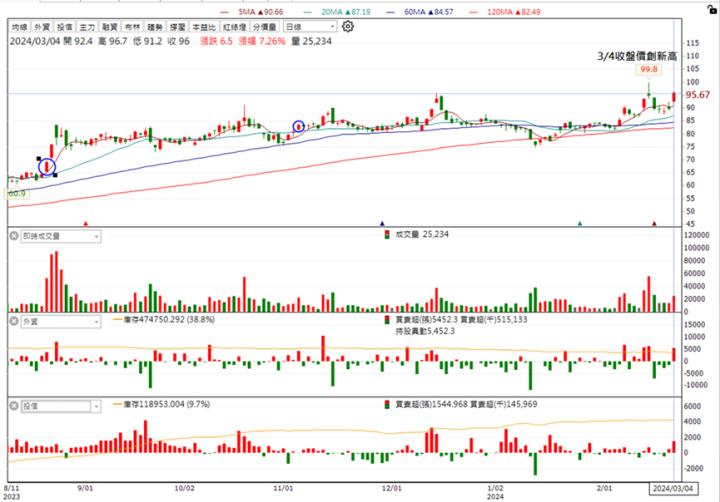The image size is (720, 502).
Task: Click the red arrow marker in blue circle
Action: point(46,166)
